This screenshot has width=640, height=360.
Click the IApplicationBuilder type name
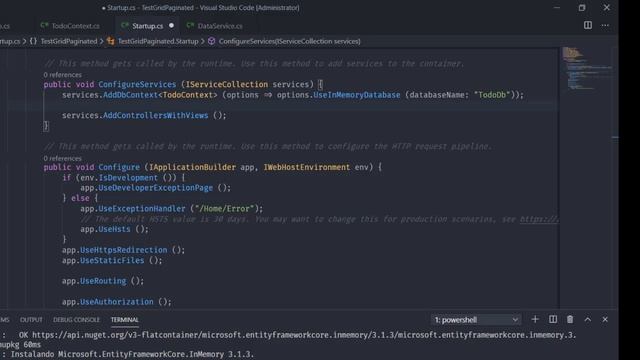(192, 167)
